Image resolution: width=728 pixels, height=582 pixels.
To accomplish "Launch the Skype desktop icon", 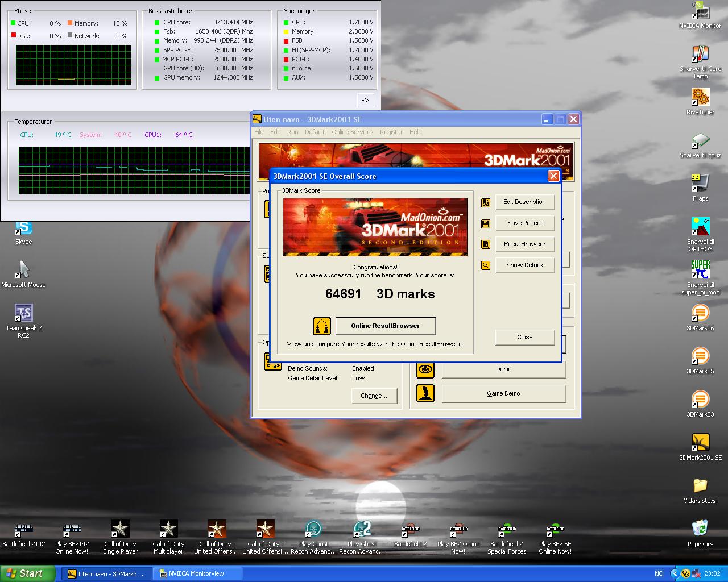I will (x=23, y=227).
